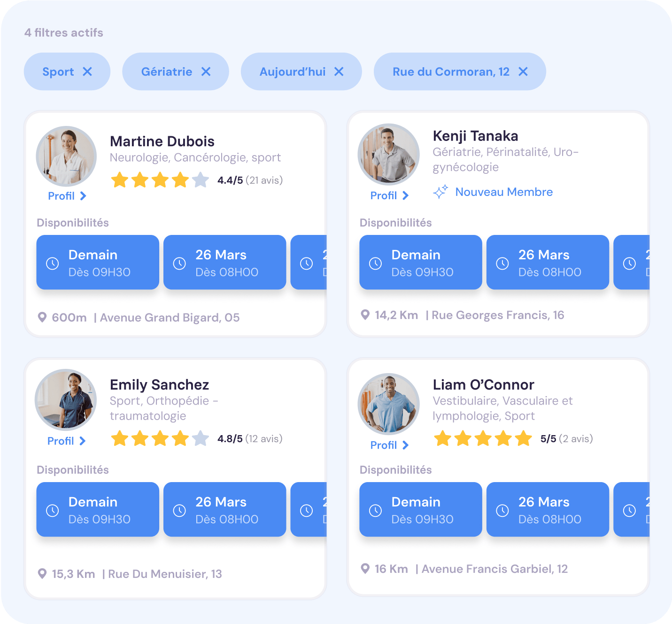Select Liam O'Connor's Demain Dès 09H30 slot
This screenshot has width=672, height=624.
(421, 509)
